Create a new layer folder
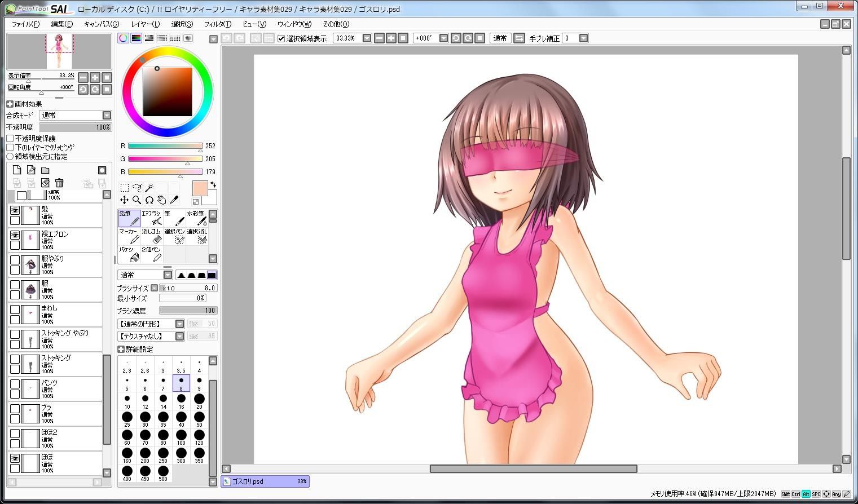This screenshot has width=858, height=504. [x=45, y=170]
